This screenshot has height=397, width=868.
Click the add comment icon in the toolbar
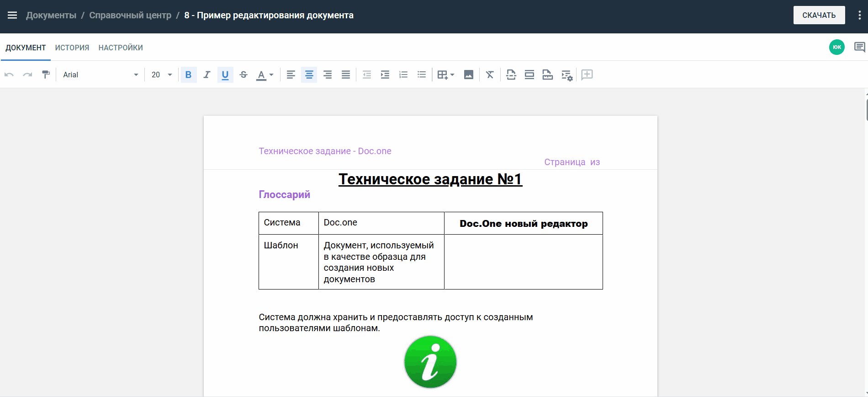pos(587,75)
